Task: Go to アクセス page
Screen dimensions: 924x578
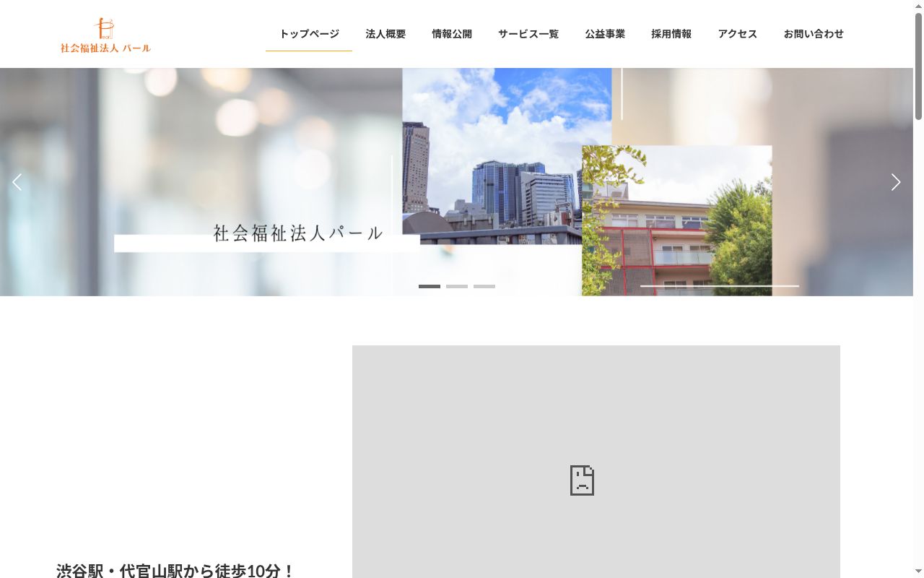Action: (738, 34)
